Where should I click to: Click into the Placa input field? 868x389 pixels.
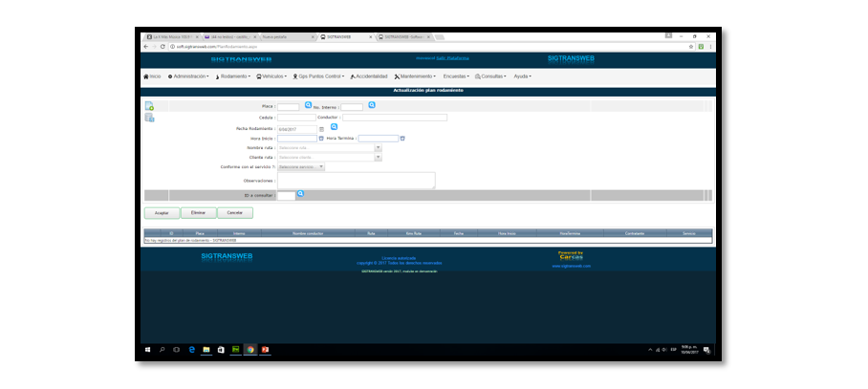[288, 107]
